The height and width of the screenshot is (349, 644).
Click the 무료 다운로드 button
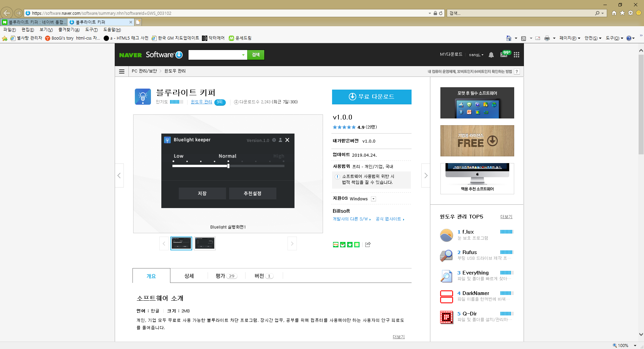tap(372, 97)
